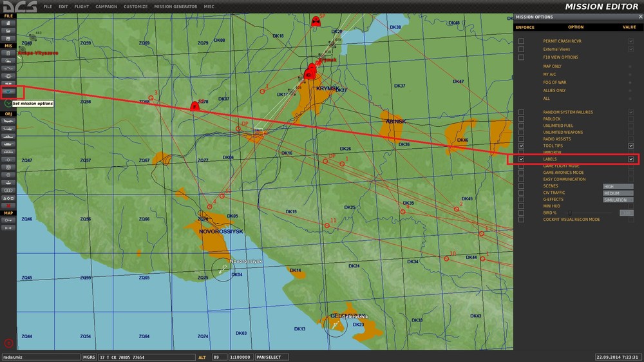Click Set mission options checkmark icon
644x362 pixels.
click(x=8, y=91)
